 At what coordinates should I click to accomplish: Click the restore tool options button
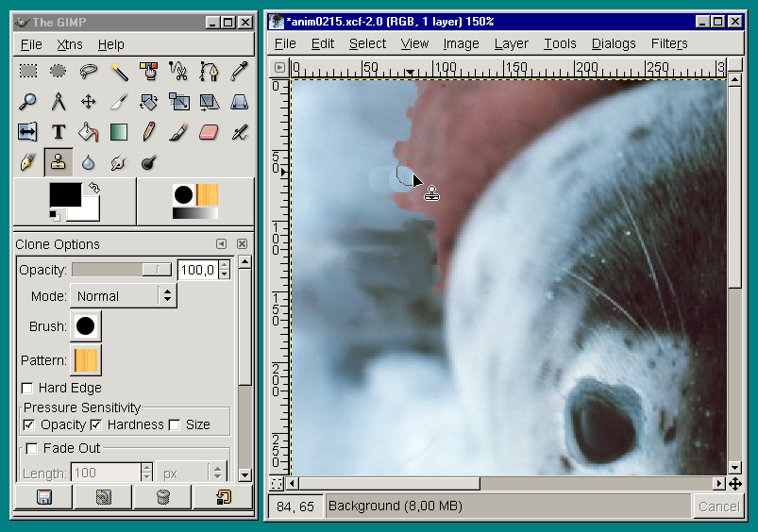[x=104, y=497]
